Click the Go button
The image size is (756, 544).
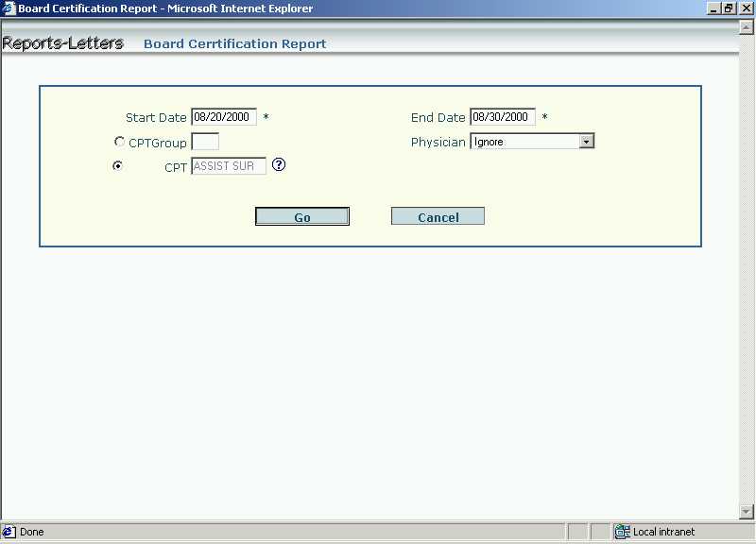coord(302,216)
